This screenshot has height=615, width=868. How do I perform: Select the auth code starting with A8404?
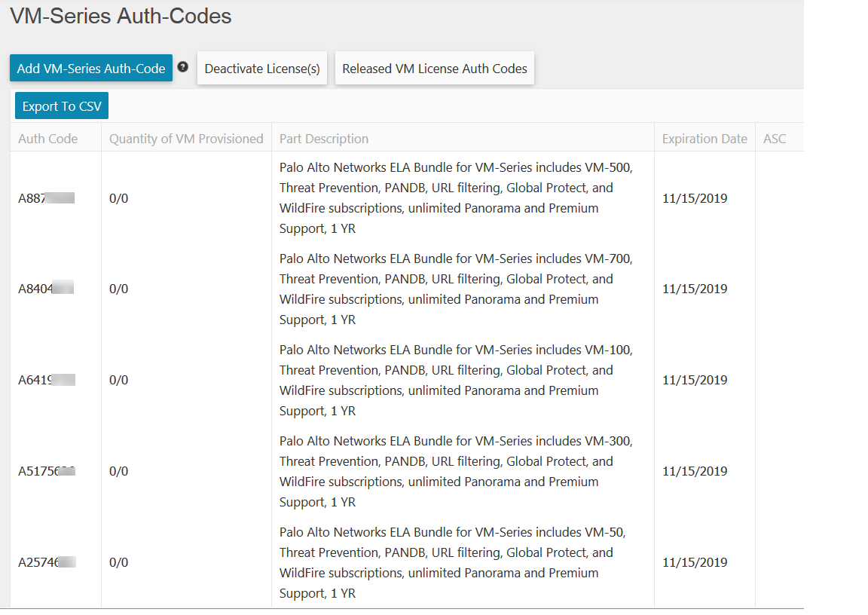point(46,289)
